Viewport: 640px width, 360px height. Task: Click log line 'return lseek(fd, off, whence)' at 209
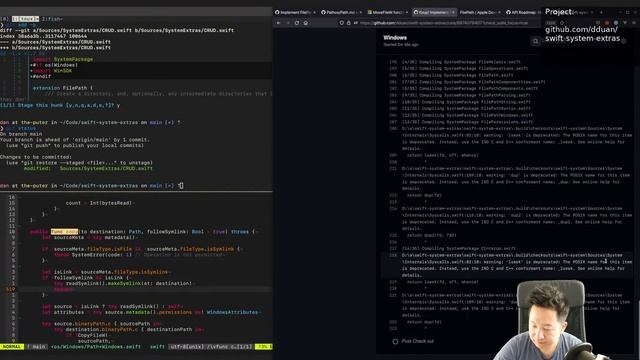tap(442, 155)
